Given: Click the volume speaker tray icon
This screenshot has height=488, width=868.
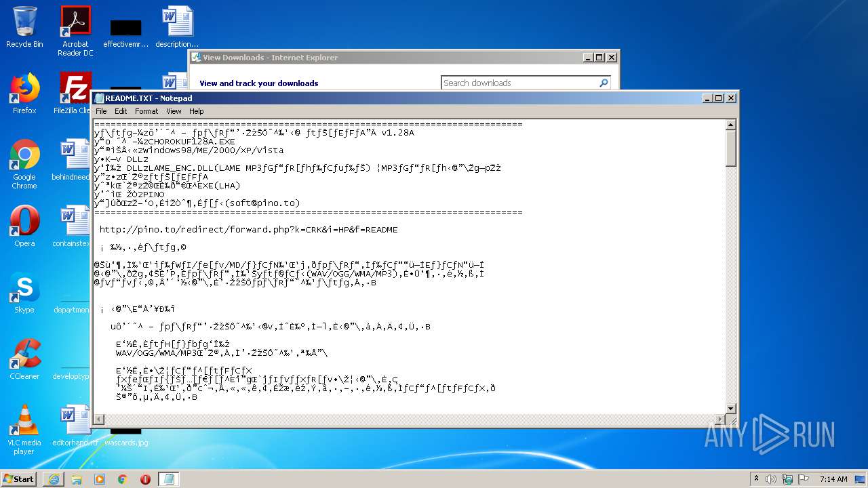Looking at the screenshot, I should [771, 479].
